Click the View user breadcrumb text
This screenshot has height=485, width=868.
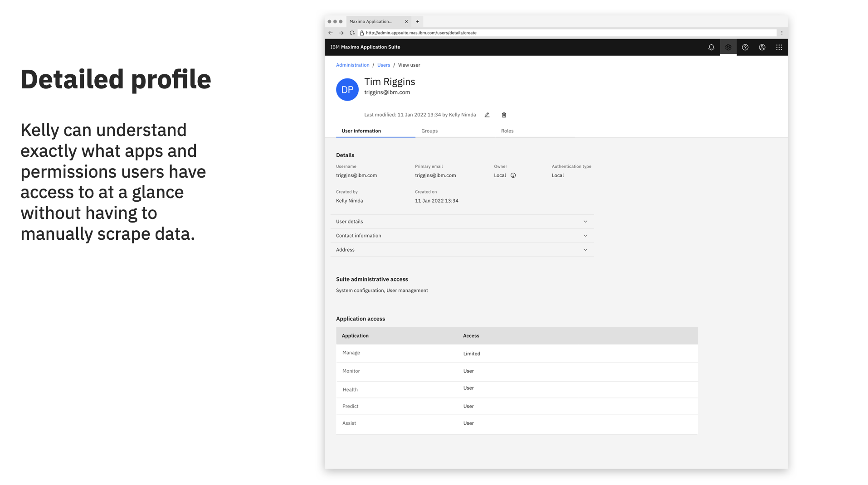pyautogui.click(x=409, y=65)
